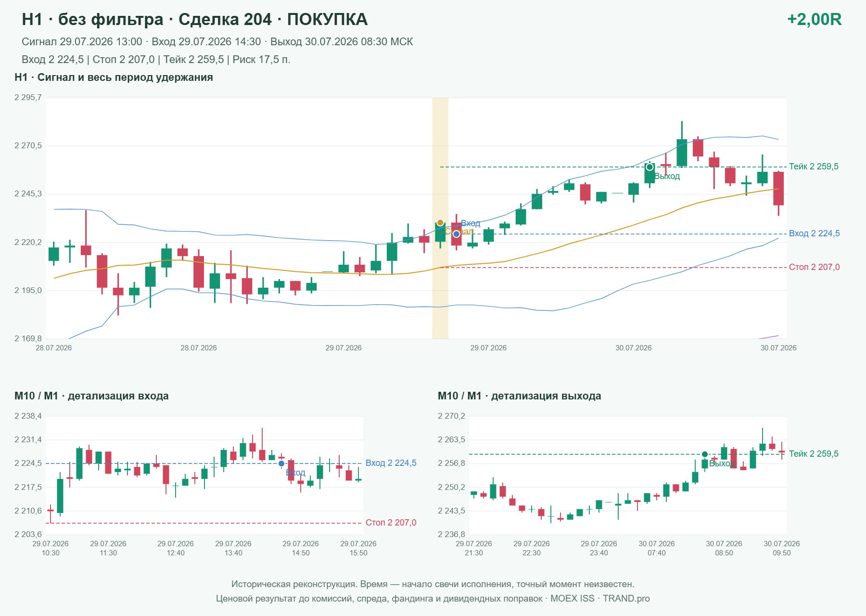Click the 'Тейк 2 259,5' label on H1 chart
866x616 pixels.
tap(814, 167)
